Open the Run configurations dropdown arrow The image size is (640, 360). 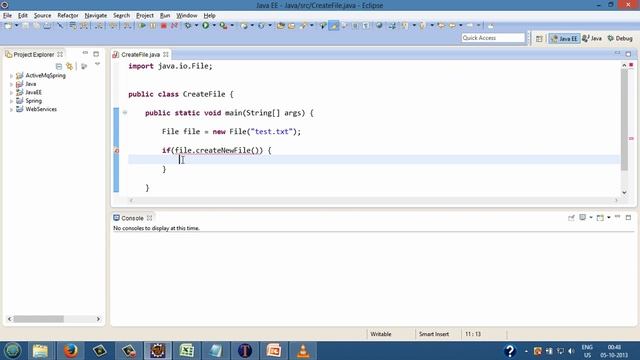pos(214,25)
